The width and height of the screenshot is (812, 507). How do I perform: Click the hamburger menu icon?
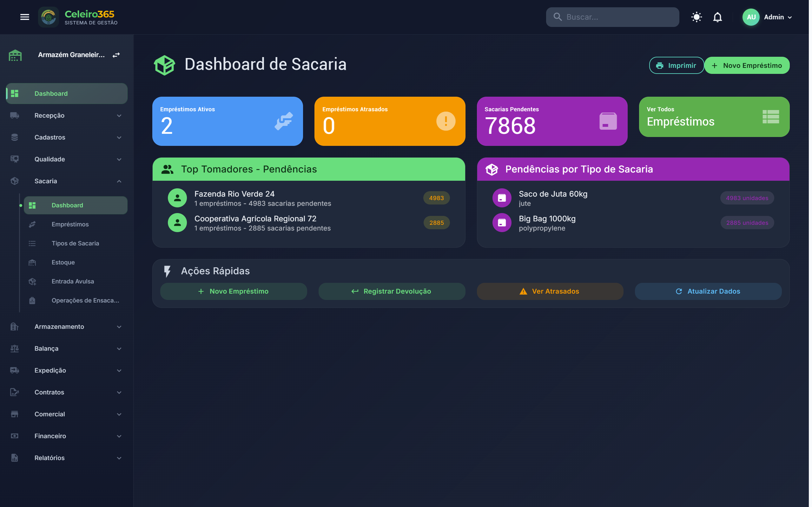(24, 17)
